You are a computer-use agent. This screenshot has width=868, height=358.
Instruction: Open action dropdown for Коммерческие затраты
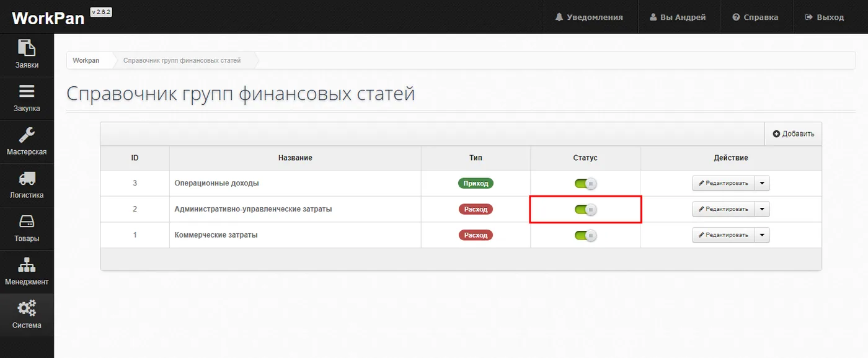(762, 235)
